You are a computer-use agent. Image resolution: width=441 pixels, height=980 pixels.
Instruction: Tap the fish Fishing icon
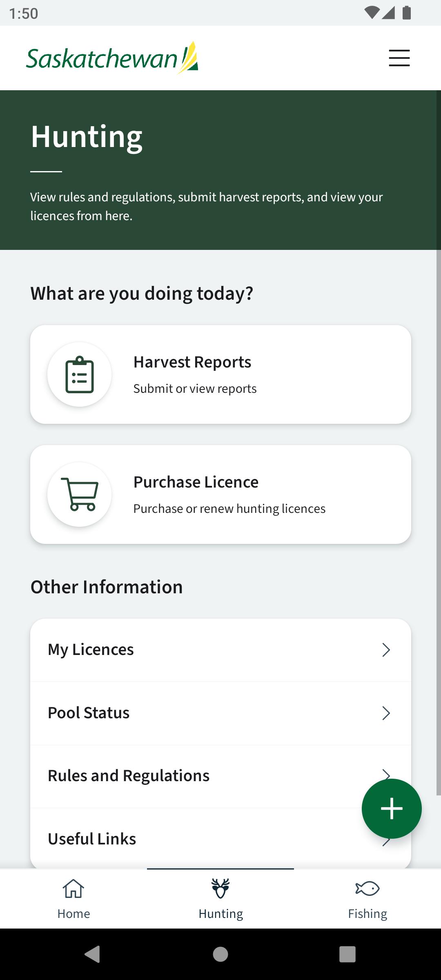tap(367, 889)
